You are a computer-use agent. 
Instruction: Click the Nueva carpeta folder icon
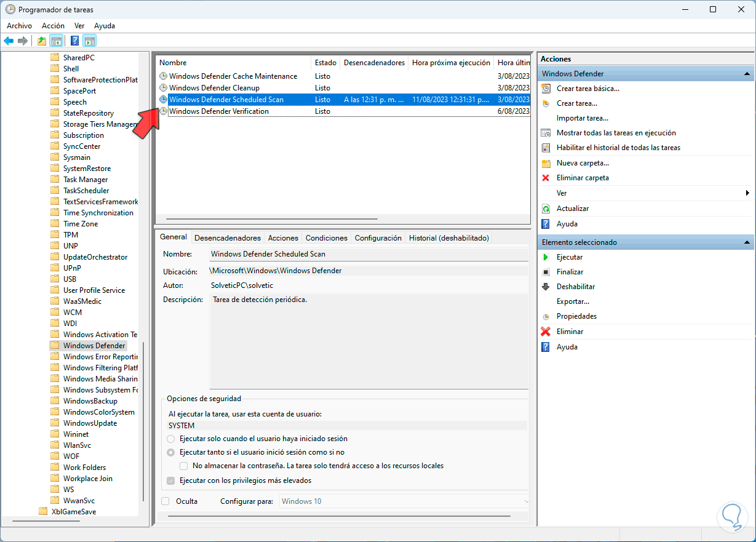[x=546, y=163]
